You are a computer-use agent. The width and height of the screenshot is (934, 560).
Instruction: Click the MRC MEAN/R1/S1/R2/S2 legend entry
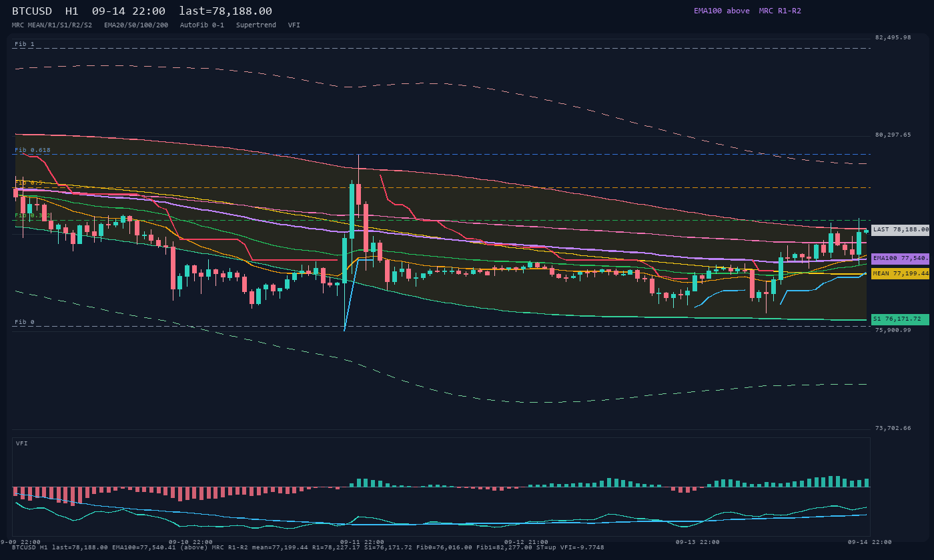tap(52, 25)
